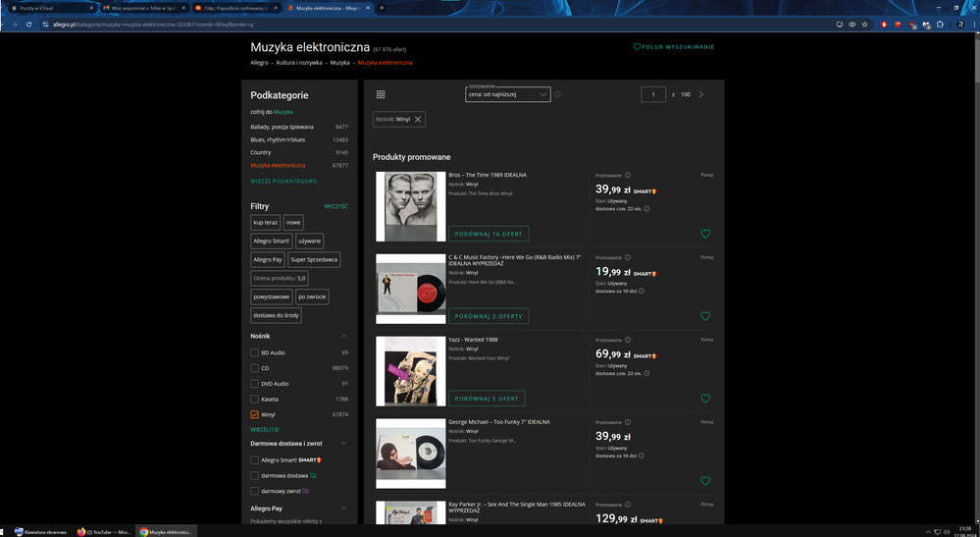Image resolution: width=980 pixels, height=537 pixels.
Task: Favorite the Yazz Wanted 1988 listing
Action: pyautogui.click(x=704, y=399)
